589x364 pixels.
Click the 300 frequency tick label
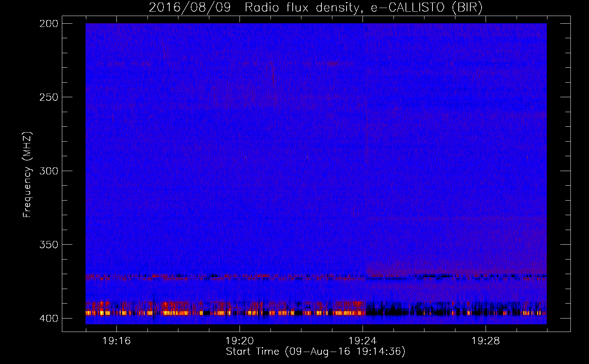(x=48, y=171)
